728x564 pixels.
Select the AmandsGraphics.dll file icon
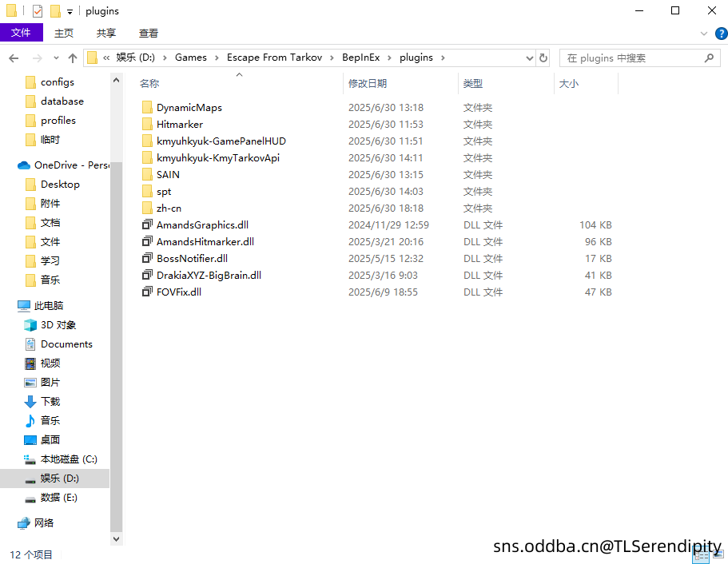(147, 224)
